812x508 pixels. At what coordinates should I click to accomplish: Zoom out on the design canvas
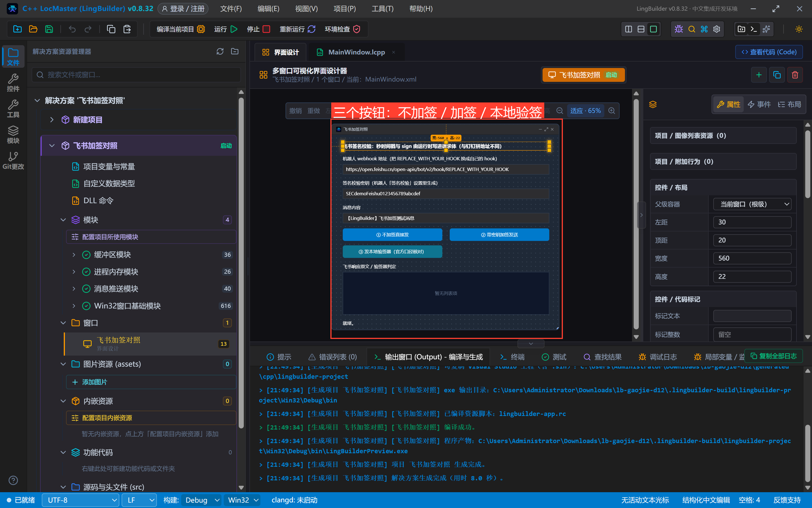[559, 111]
